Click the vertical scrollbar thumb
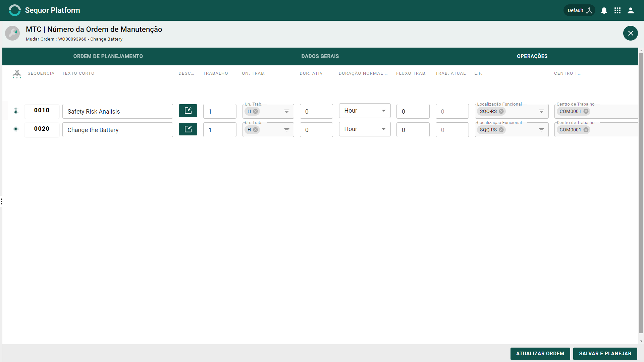This screenshot has width=644, height=362. (x=641, y=193)
